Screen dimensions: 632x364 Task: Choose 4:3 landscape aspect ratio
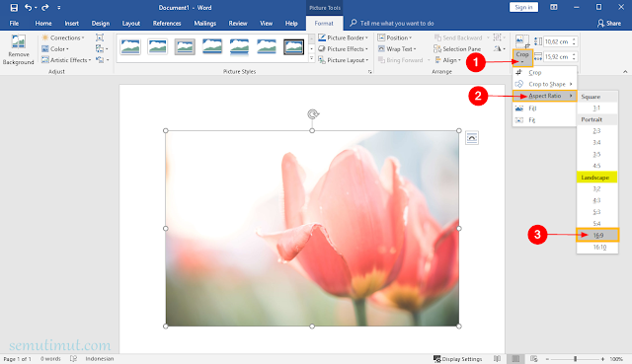(x=596, y=200)
